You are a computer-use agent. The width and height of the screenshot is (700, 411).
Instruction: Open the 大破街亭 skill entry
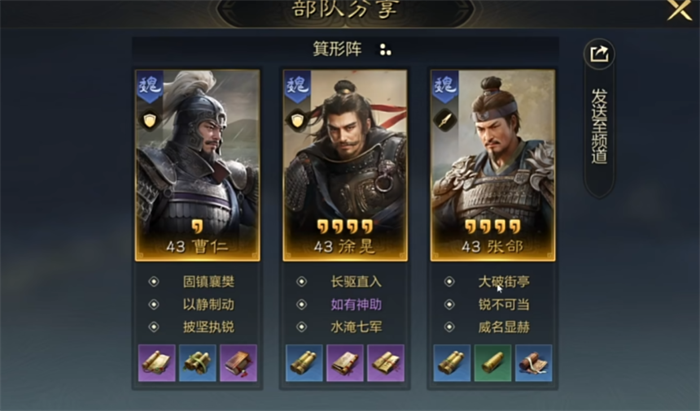point(504,282)
